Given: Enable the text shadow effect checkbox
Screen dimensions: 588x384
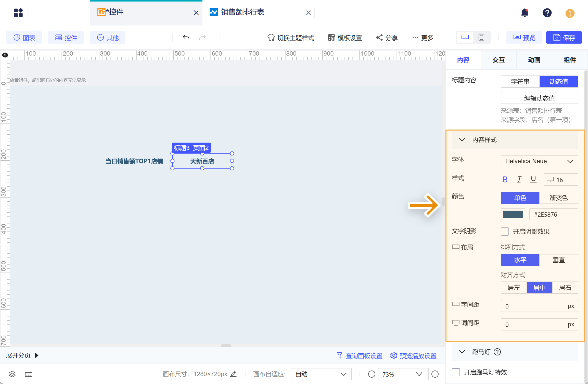Looking at the screenshot, I should point(505,231).
